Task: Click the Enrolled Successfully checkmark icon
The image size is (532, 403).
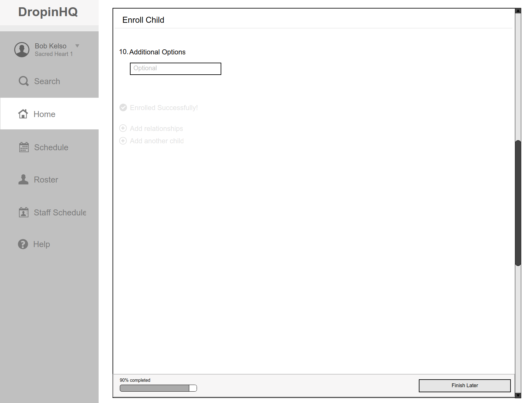Action: 123,108
